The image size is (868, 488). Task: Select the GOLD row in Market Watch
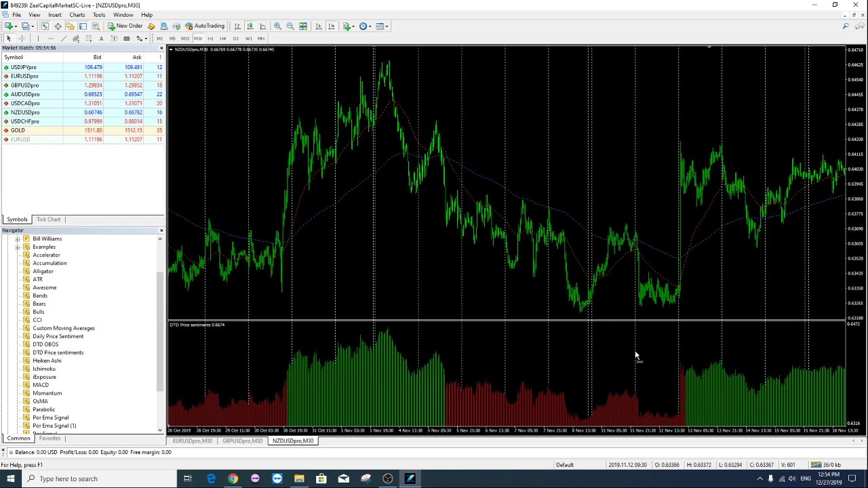[82, 130]
